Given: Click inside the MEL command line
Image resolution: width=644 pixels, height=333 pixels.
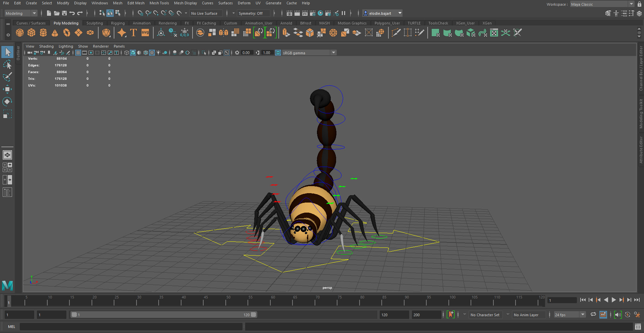Looking at the screenshot, I should click(x=131, y=327).
